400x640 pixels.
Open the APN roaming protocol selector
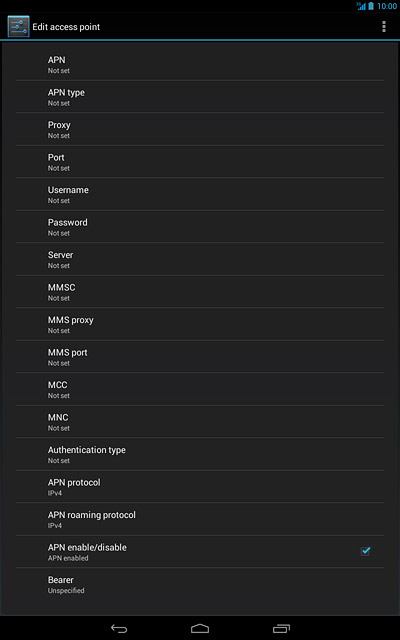coord(200,519)
